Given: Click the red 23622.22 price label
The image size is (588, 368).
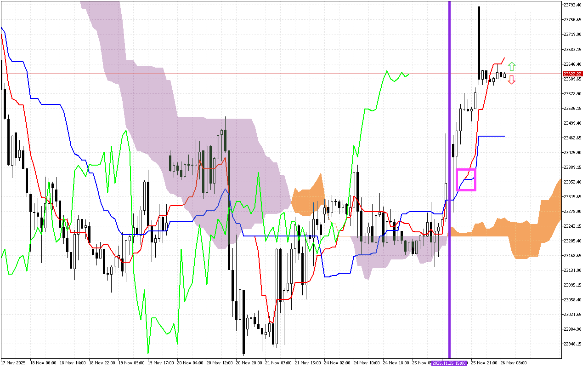Looking at the screenshot, I should point(572,74).
